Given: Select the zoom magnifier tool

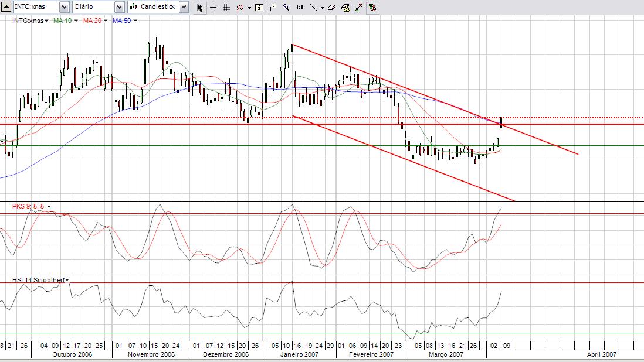Looking at the screenshot, I should (x=286, y=8).
